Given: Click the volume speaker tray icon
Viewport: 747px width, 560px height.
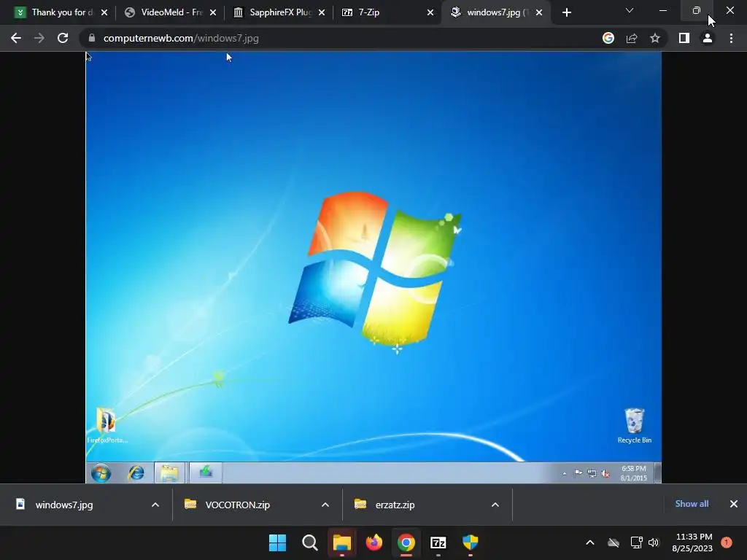Looking at the screenshot, I should (654, 542).
